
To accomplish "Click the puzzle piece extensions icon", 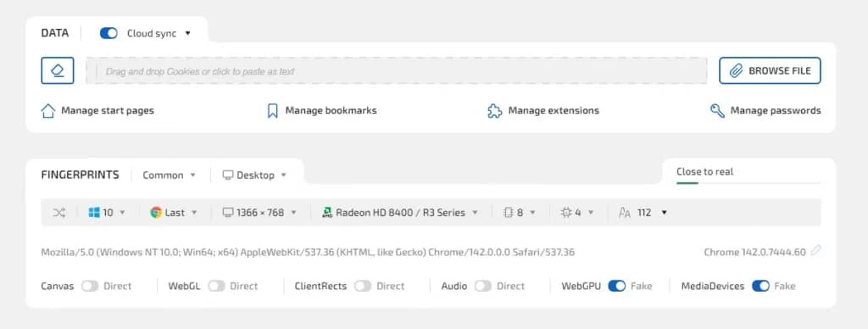I will click(494, 111).
